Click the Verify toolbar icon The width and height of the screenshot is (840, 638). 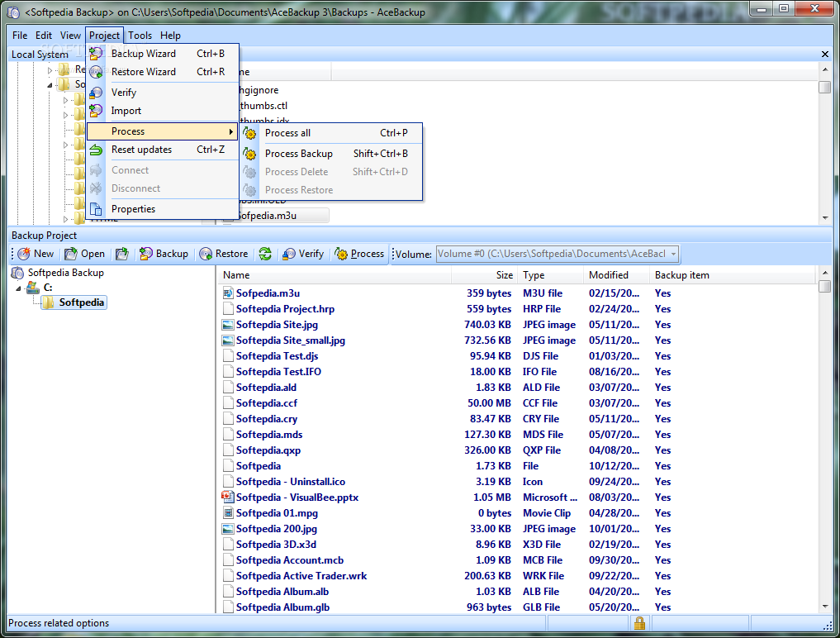289,254
